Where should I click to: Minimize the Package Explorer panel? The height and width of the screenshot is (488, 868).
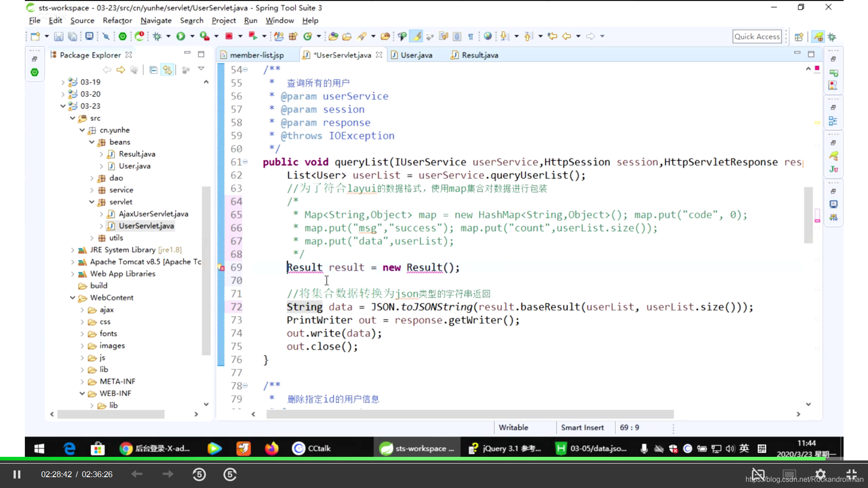187,54
